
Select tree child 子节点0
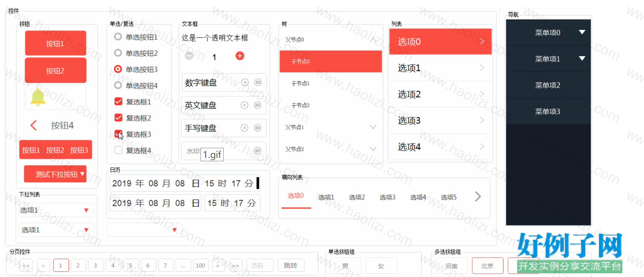[x=331, y=61]
